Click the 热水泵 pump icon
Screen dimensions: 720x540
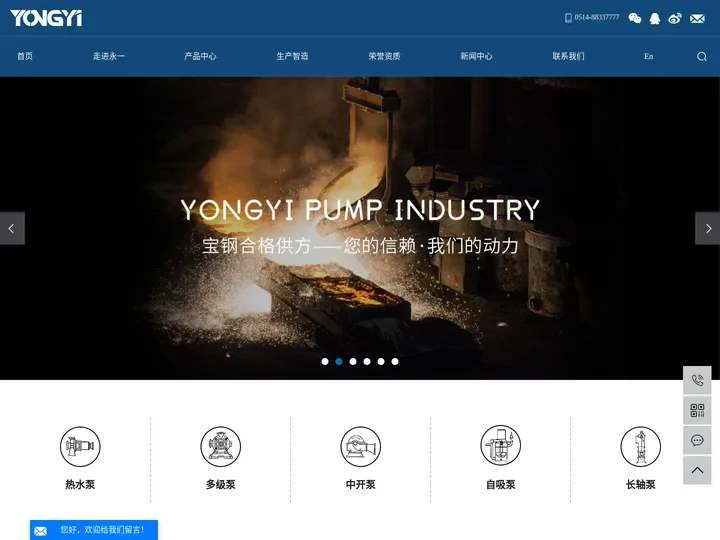pyautogui.click(x=80, y=446)
